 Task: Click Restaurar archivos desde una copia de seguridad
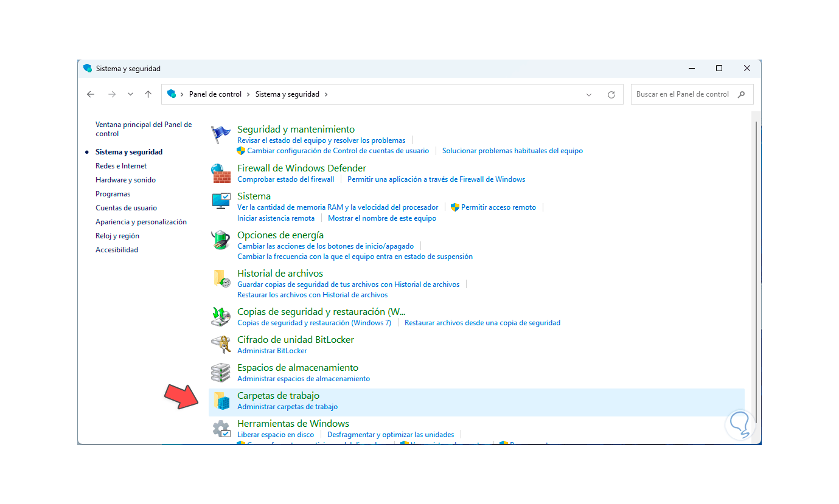coord(482,323)
